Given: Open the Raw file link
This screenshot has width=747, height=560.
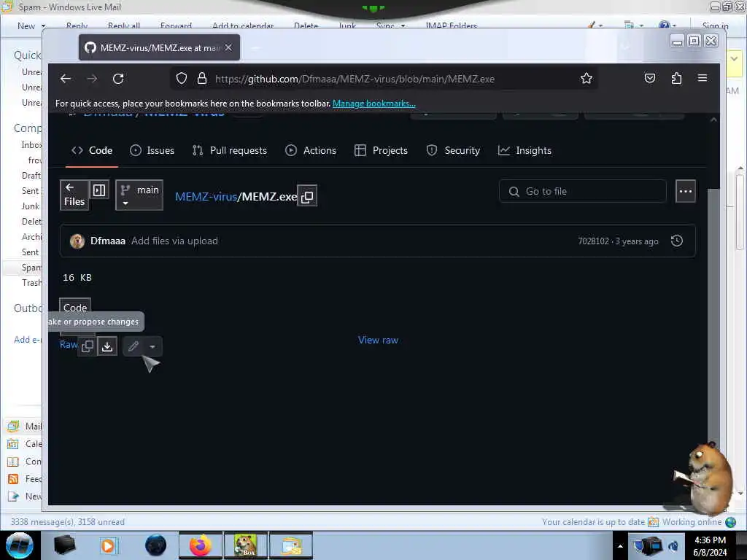Looking at the screenshot, I should point(68,344).
